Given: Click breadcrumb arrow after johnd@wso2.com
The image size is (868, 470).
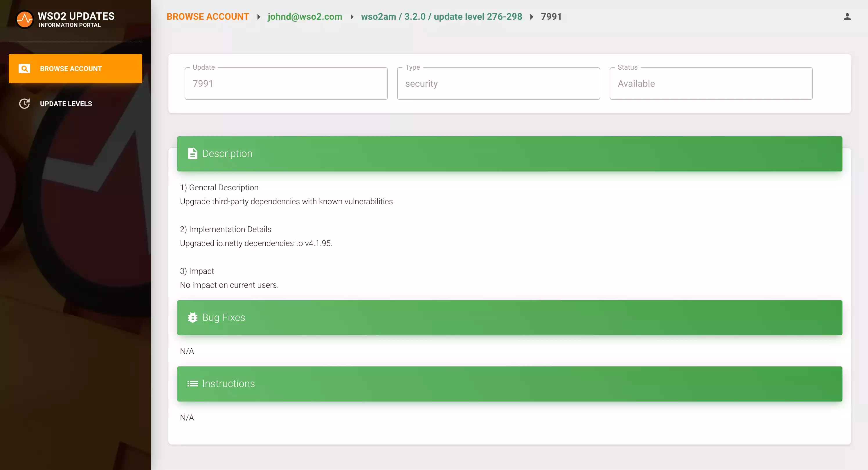Looking at the screenshot, I should (352, 17).
